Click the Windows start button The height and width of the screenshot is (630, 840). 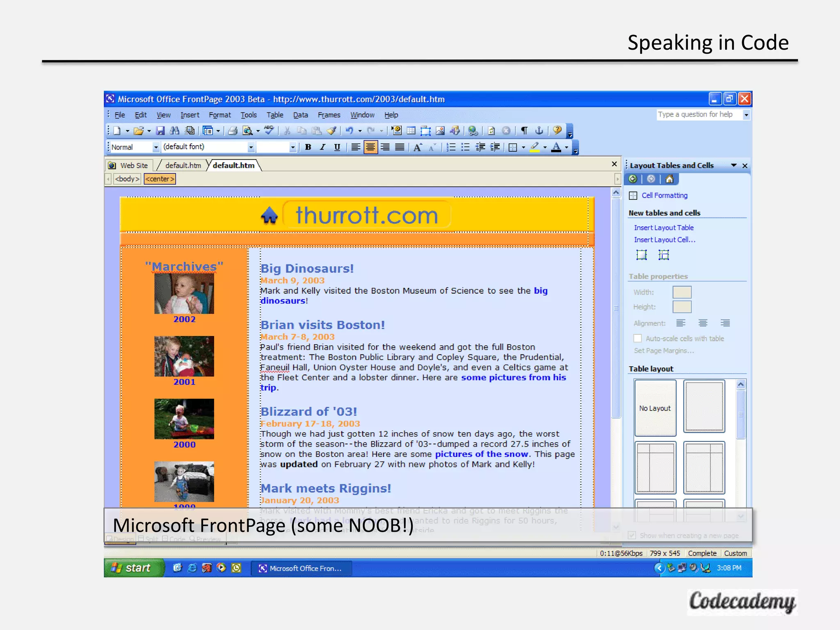click(x=134, y=568)
